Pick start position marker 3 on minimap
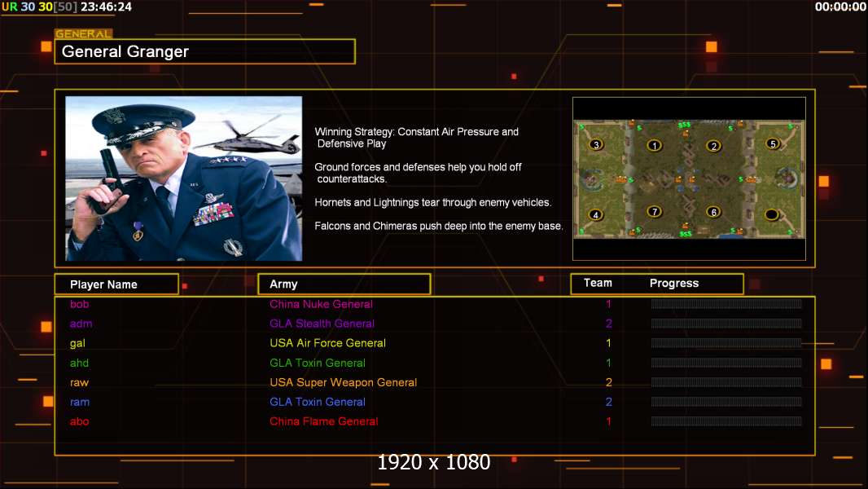 pyautogui.click(x=596, y=144)
